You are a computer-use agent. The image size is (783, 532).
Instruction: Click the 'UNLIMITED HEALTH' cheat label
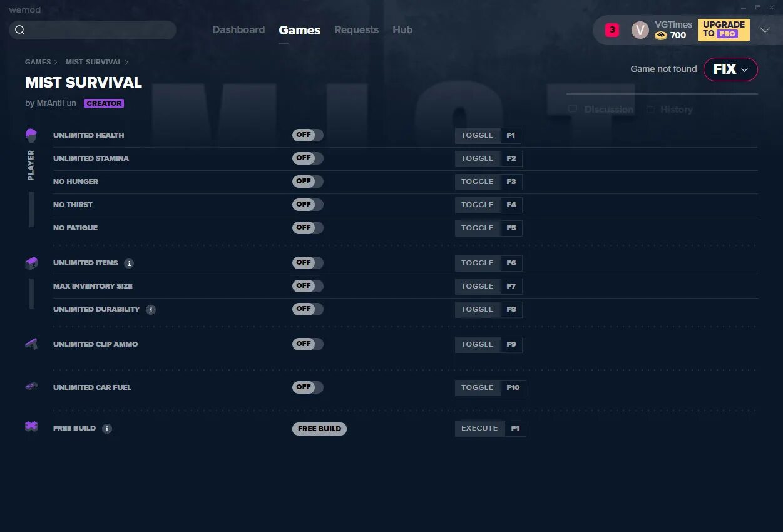(x=88, y=135)
